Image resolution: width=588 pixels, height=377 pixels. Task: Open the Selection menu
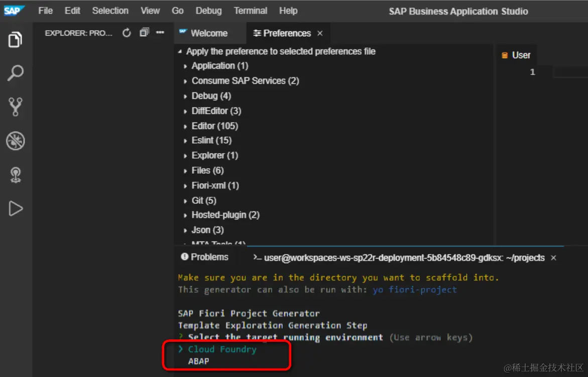(110, 11)
